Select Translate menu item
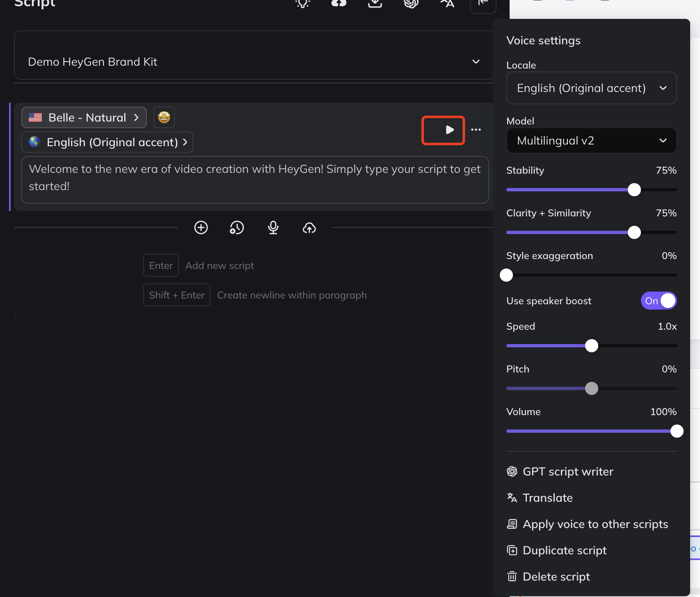Screen dimensions: 700x597 point(591,498)
